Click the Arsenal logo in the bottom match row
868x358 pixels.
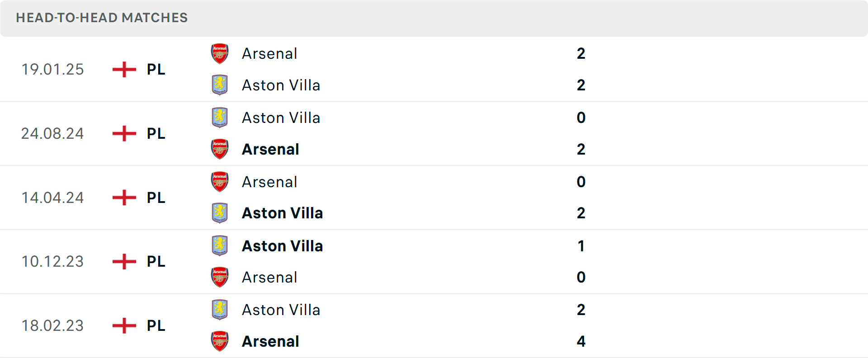tap(220, 341)
